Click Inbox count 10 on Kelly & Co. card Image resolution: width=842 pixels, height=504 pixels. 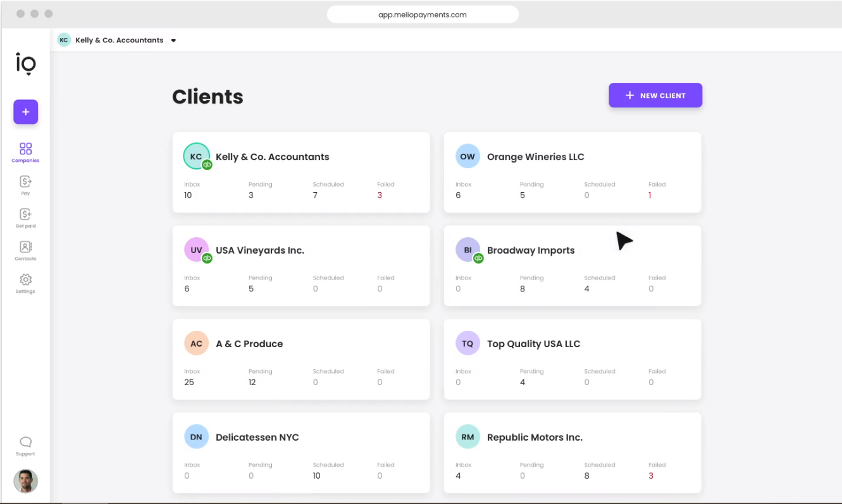pyautogui.click(x=188, y=195)
